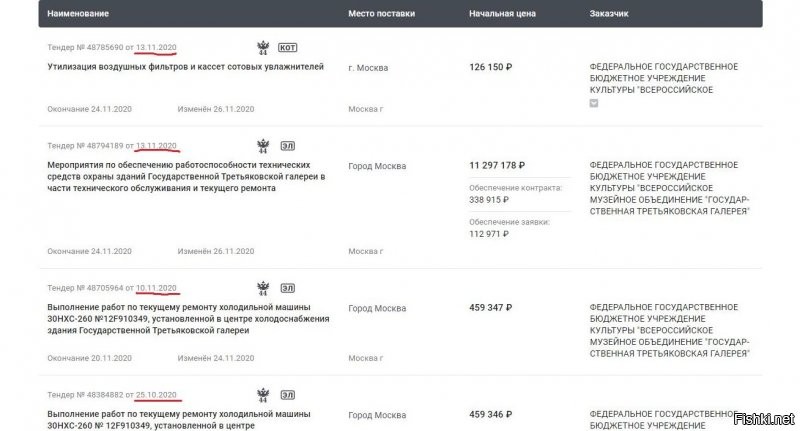Click customer name text in the 126 150 ₽ row
Viewport: 800px width, 431px height.
click(x=663, y=78)
